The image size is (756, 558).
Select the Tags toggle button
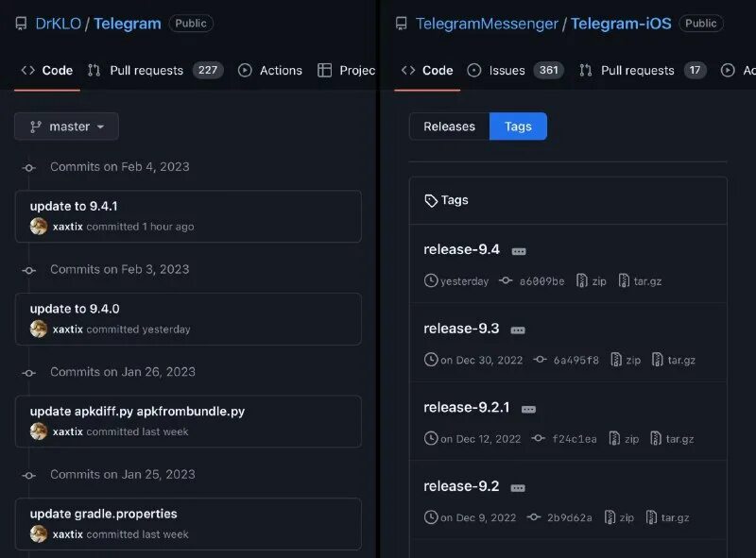518,127
